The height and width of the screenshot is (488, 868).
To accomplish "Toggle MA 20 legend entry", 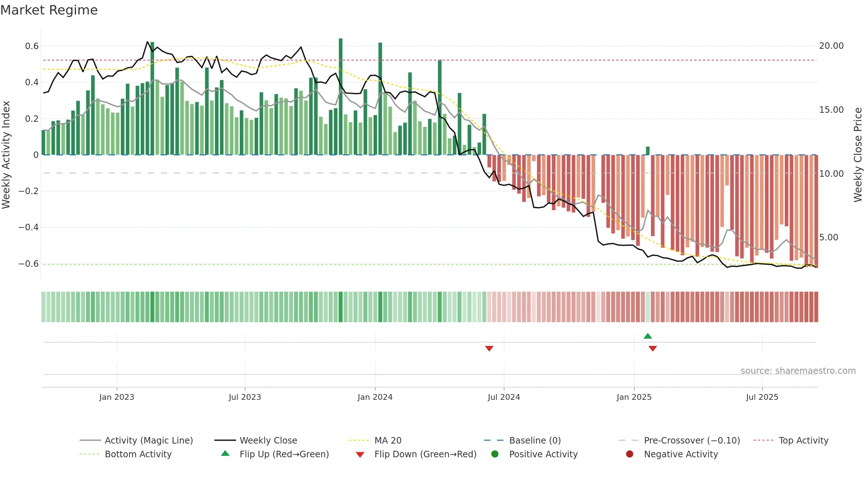I will [x=375, y=440].
